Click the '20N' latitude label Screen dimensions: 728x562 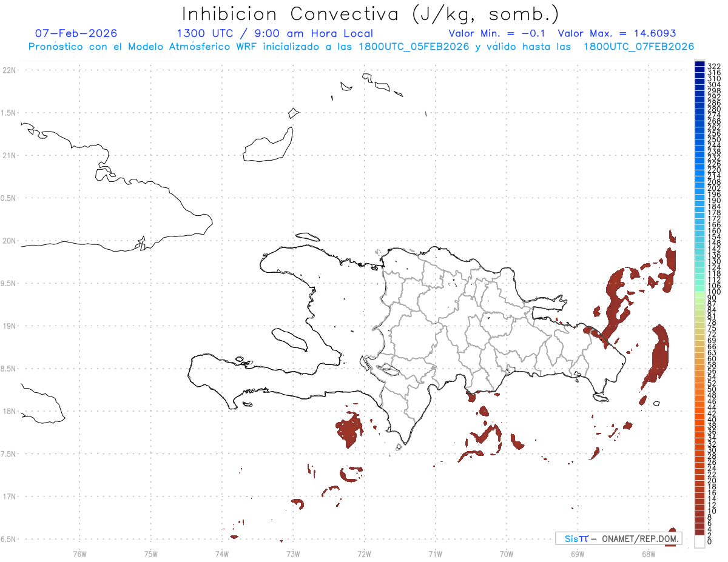tap(8, 241)
